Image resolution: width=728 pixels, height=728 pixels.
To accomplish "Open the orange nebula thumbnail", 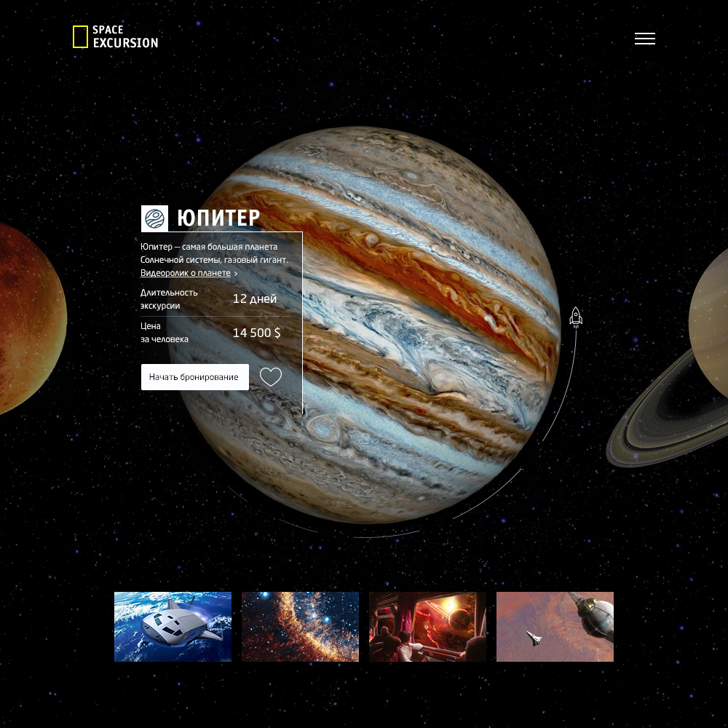I will (x=300, y=627).
